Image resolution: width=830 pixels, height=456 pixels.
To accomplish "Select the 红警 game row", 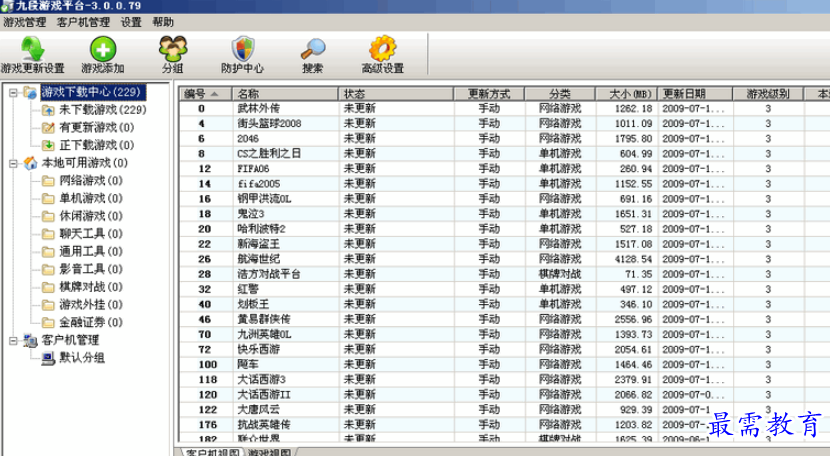I will coord(504,290).
